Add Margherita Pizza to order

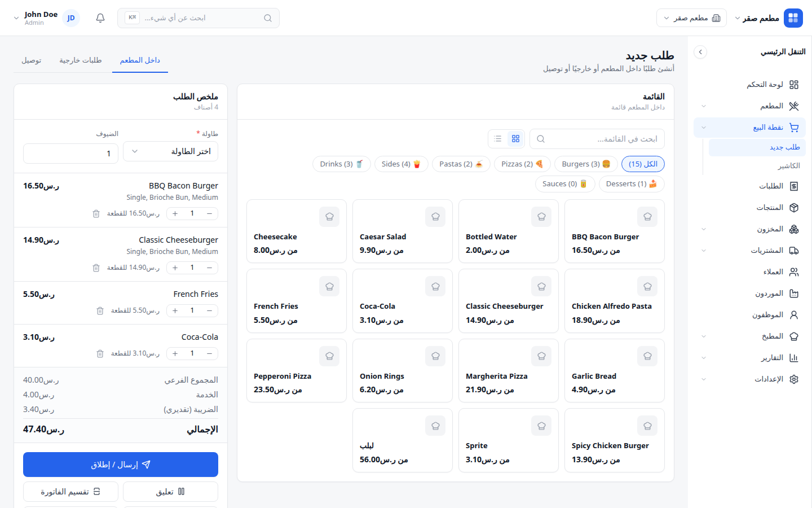(509, 371)
